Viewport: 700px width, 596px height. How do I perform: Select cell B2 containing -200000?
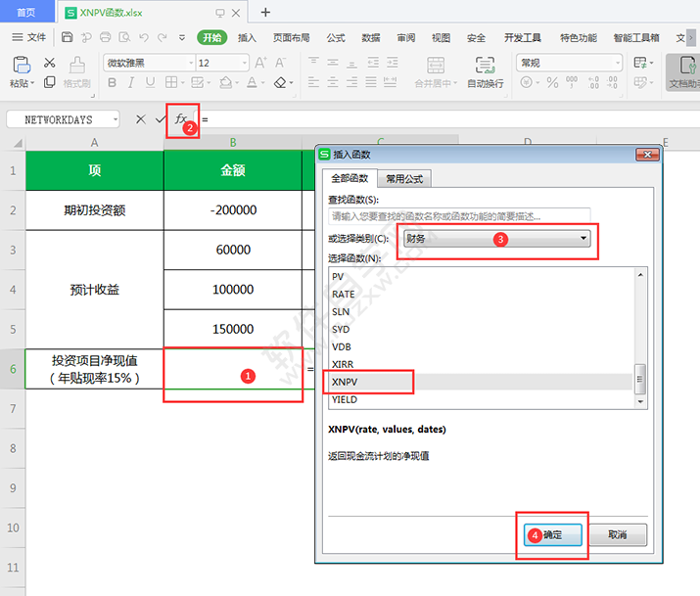(233, 210)
